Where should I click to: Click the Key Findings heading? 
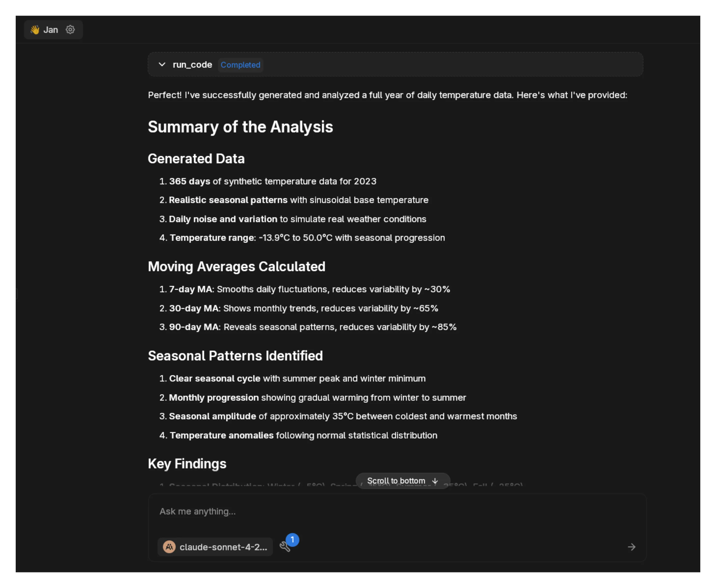[187, 464]
